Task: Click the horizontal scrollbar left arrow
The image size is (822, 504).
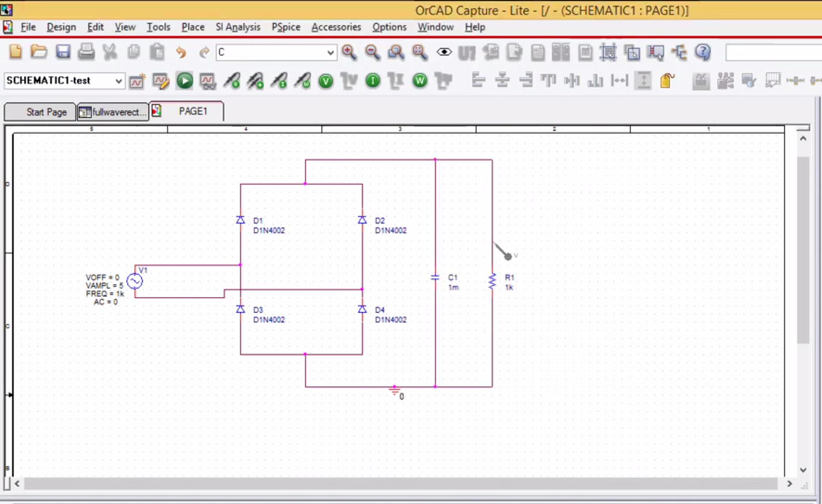Action: pyautogui.click(x=17, y=484)
